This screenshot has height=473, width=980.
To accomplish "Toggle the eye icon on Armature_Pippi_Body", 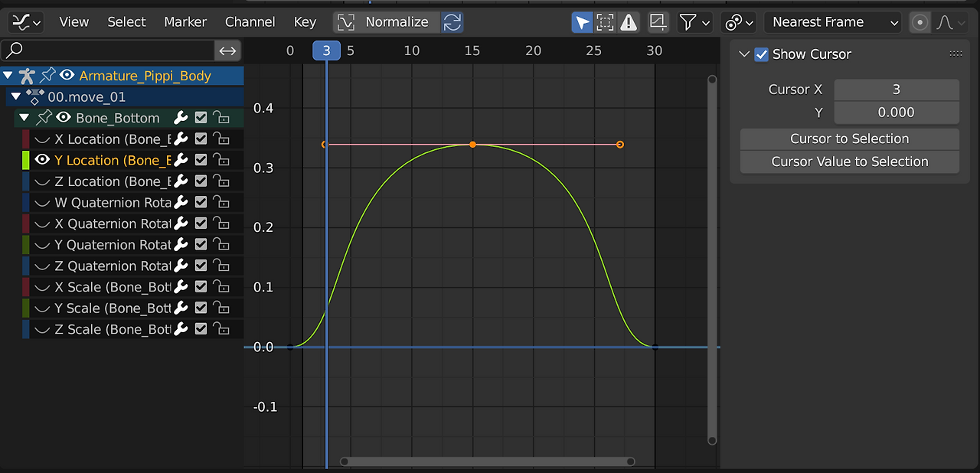I will 67,75.
